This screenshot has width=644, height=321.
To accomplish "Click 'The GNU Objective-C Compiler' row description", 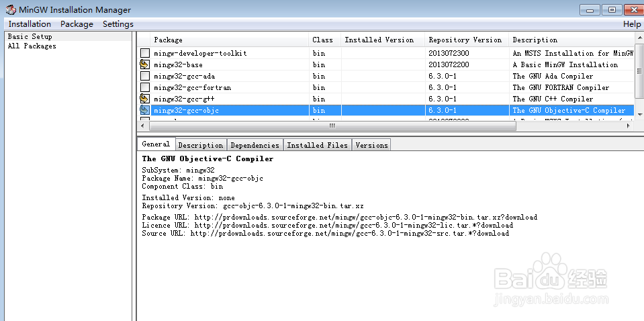I will pyautogui.click(x=569, y=110).
